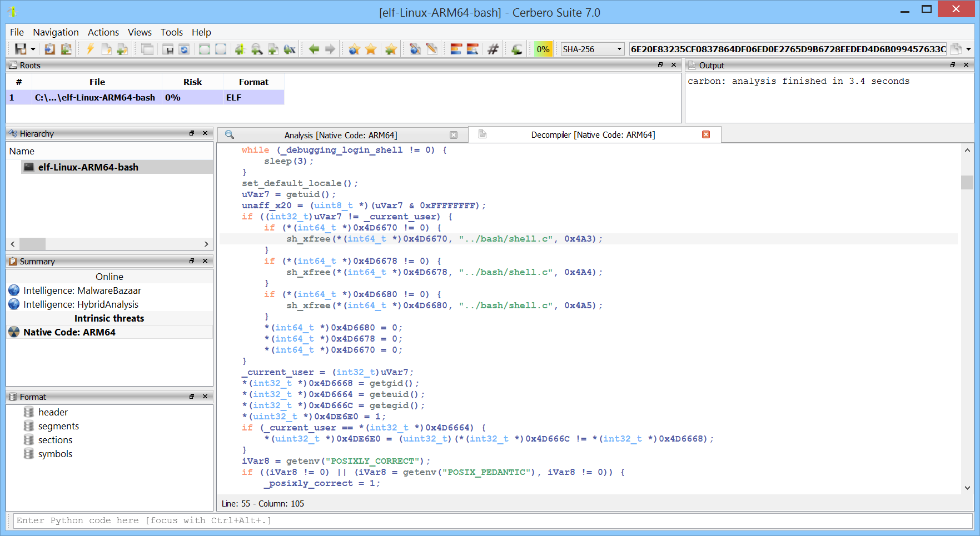
Task: Switch to the Decompiler Native Code tab
Action: 593,135
